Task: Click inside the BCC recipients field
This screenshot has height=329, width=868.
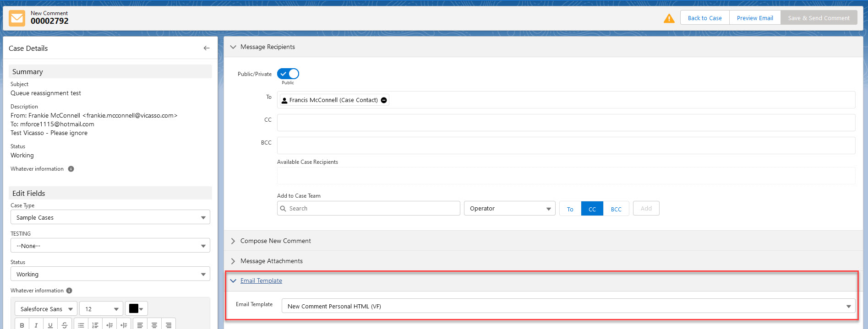Action: (566, 146)
